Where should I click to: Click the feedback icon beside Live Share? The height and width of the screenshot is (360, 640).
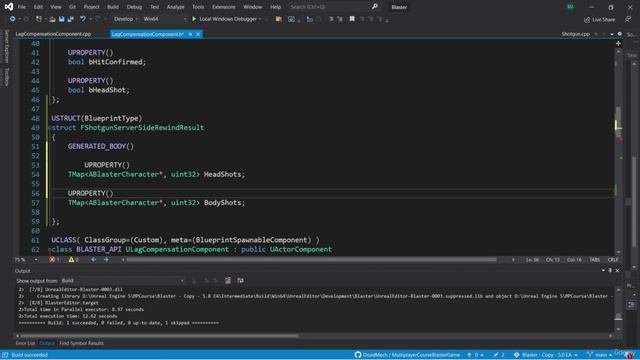628,19
